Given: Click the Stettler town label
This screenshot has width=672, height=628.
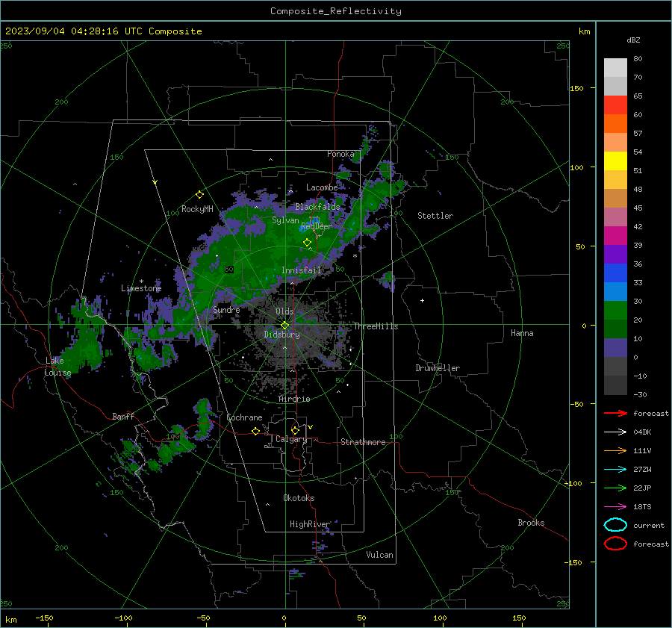Looking at the screenshot, I should point(435,216).
